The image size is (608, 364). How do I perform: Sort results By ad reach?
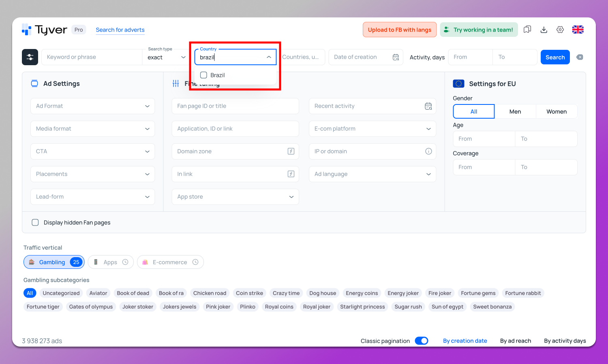[x=515, y=341]
